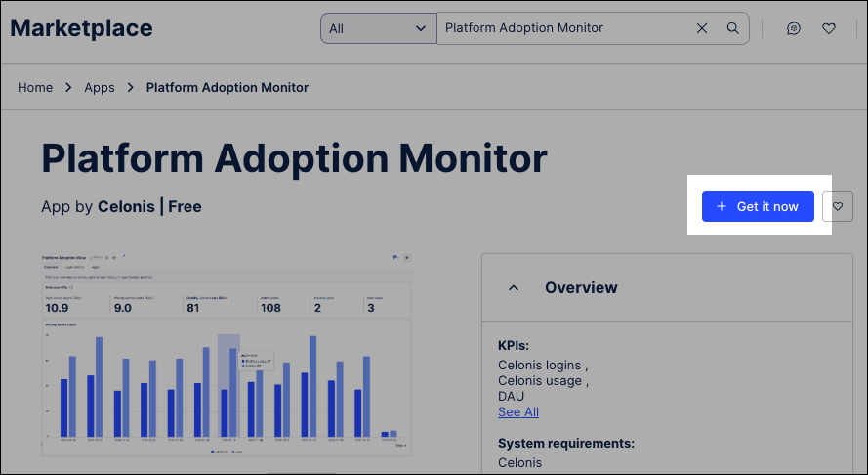Image resolution: width=868 pixels, height=475 pixels.
Task: Open the See All KPIs link
Action: [518, 411]
